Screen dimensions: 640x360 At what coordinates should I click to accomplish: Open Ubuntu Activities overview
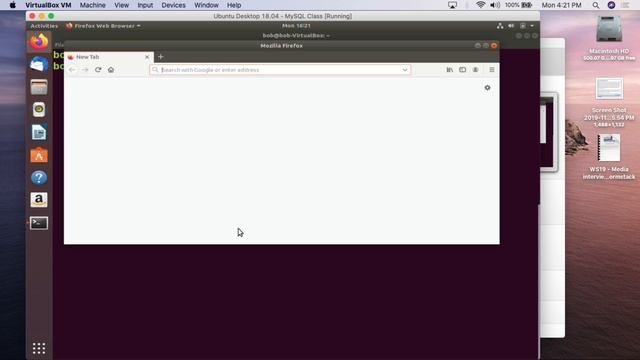click(x=44, y=26)
